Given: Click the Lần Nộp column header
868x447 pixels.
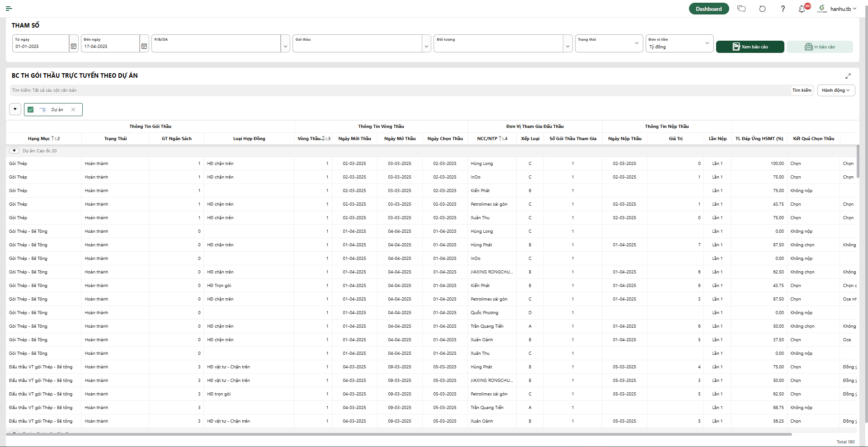Looking at the screenshot, I should coord(717,139).
